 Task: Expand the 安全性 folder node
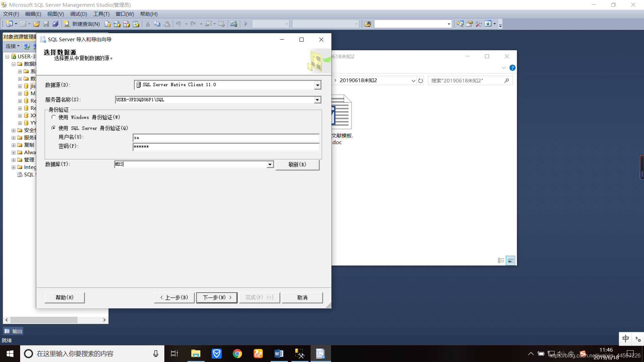coord(13,130)
